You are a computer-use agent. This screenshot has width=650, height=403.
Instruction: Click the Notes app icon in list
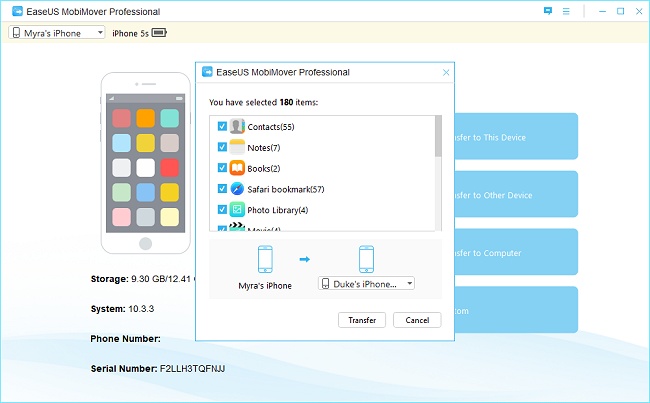237,147
